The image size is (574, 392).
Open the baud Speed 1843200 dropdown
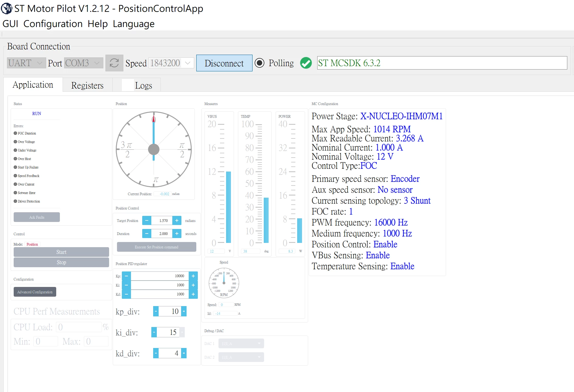171,63
